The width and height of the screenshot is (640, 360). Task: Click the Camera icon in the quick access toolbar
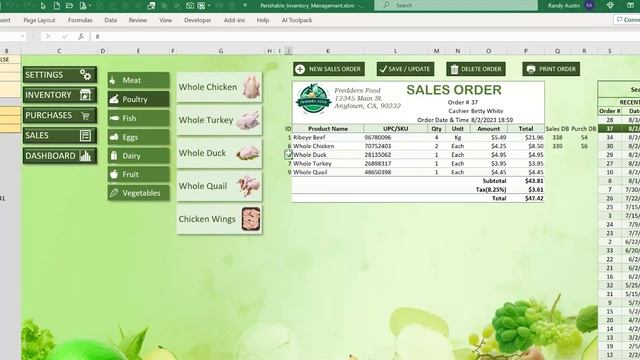[190, 6]
